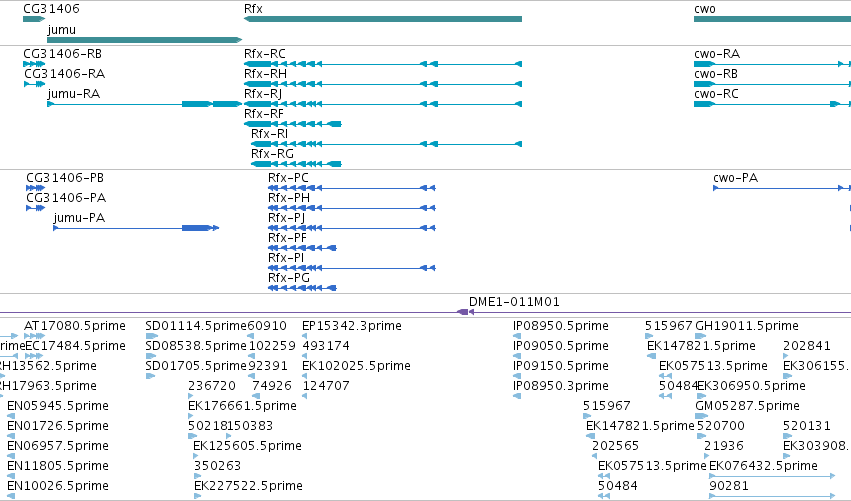Open the Rfx-RG transcript
Screen dimensions: 851x501
[272, 154]
